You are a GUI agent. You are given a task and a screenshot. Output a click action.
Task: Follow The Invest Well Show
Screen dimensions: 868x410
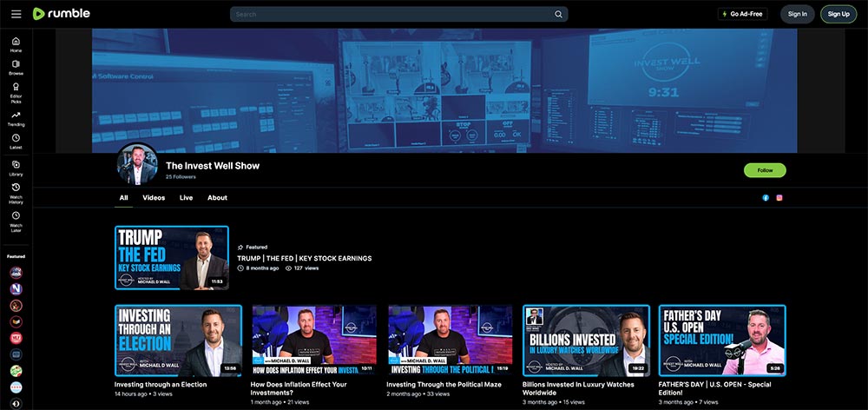click(765, 170)
